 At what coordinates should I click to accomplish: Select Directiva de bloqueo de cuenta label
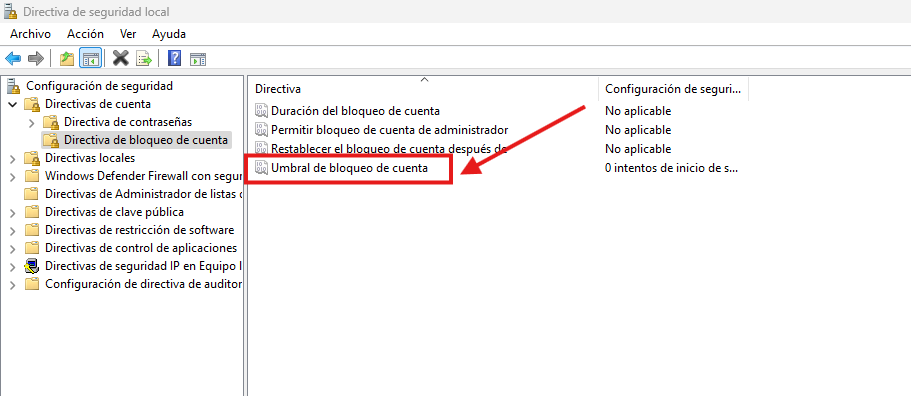point(146,140)
